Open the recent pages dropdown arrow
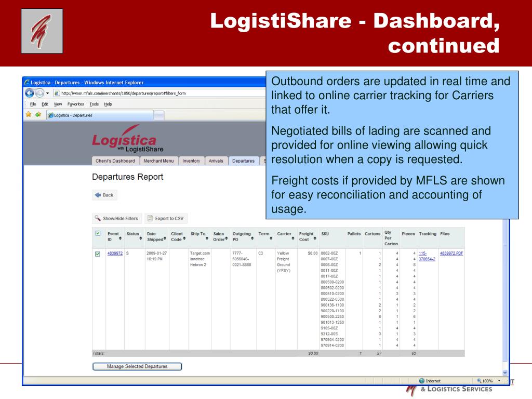This screenshot has width=532, height=399. pos(47,93)
